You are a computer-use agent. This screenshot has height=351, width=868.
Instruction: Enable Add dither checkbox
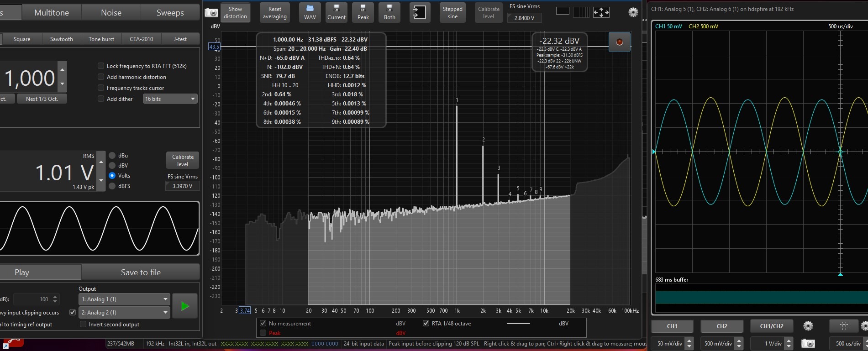(x=101, y=99)
